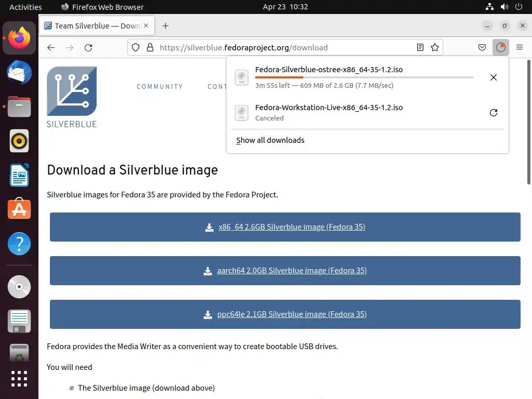
Task: Focus the URL address bar
Action: [285, 47]
